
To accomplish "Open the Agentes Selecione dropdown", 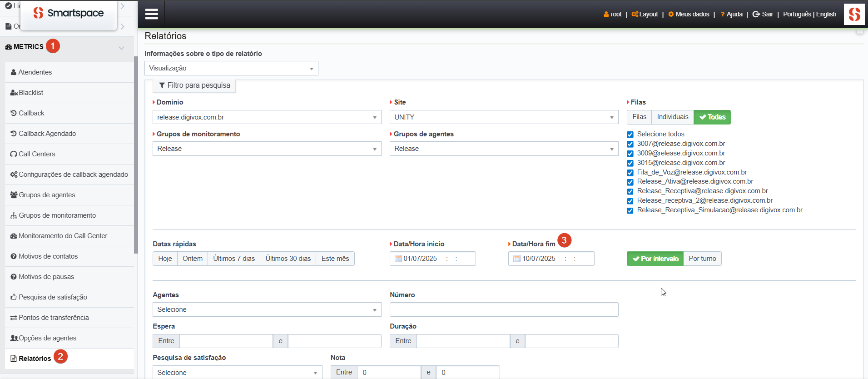I will coord(267,309).
